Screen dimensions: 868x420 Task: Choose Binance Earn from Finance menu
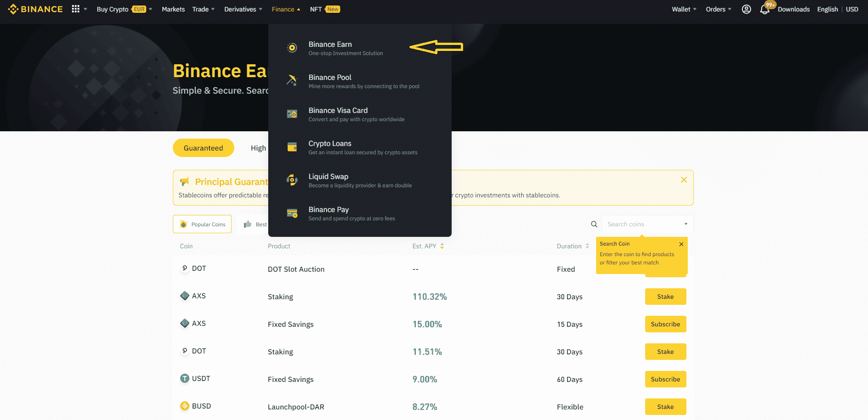330,48
